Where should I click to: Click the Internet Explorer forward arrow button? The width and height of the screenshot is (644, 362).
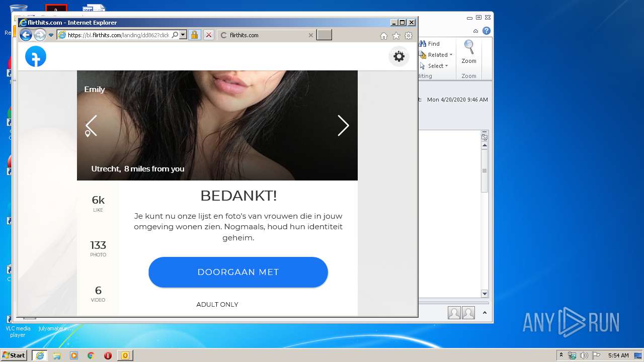[x=40, y=35]
